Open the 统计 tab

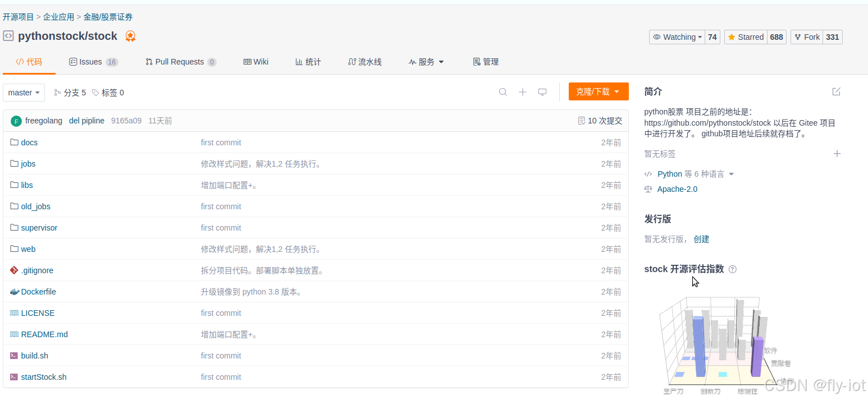308,62
